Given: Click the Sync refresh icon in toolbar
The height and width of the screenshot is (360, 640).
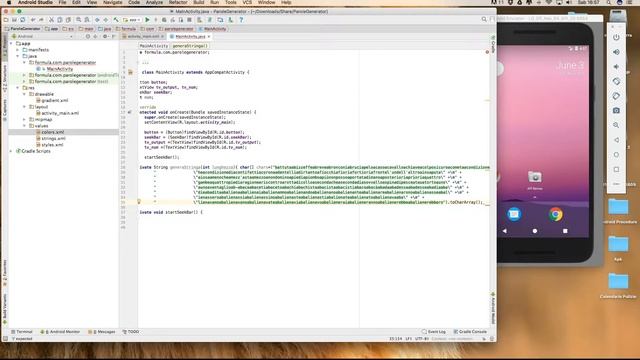Looking at the screenshot, I should click(x=22, y=20).
